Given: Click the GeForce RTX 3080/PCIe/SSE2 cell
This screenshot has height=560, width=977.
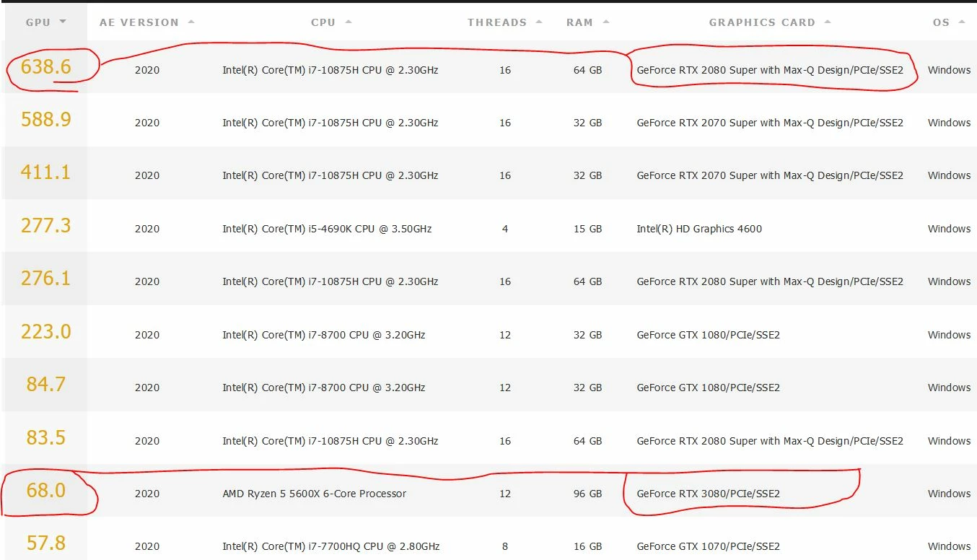Looking at the screenshot, I should click(709, 494).
